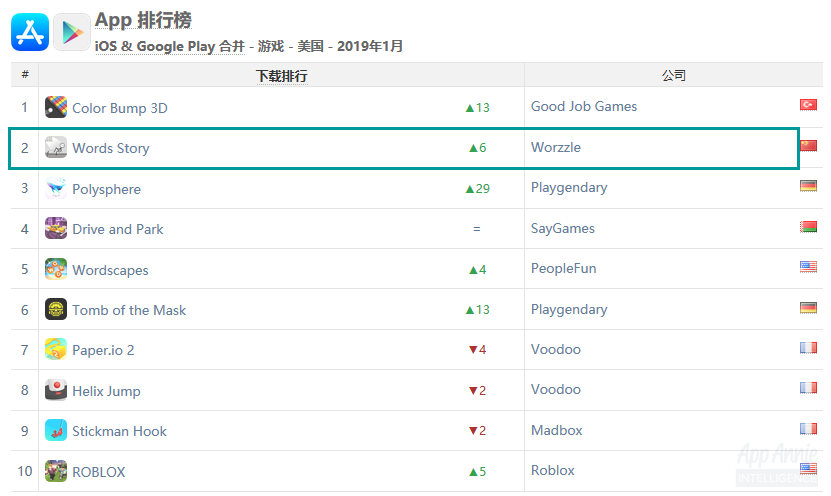Click the Drive and Park icon
This screenshot has height=496, width=831.
[56, 228]
